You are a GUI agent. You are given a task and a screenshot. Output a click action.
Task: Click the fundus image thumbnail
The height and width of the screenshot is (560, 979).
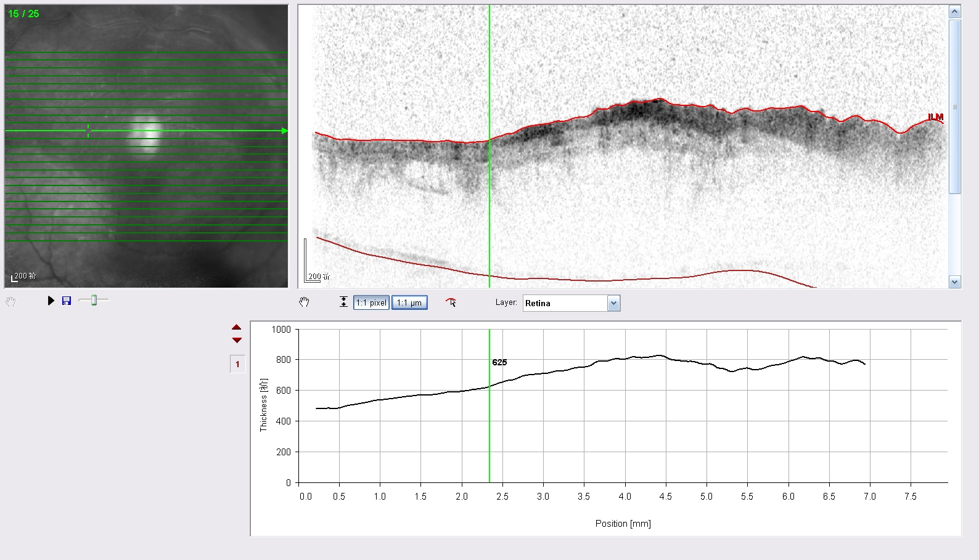[146, 146]
